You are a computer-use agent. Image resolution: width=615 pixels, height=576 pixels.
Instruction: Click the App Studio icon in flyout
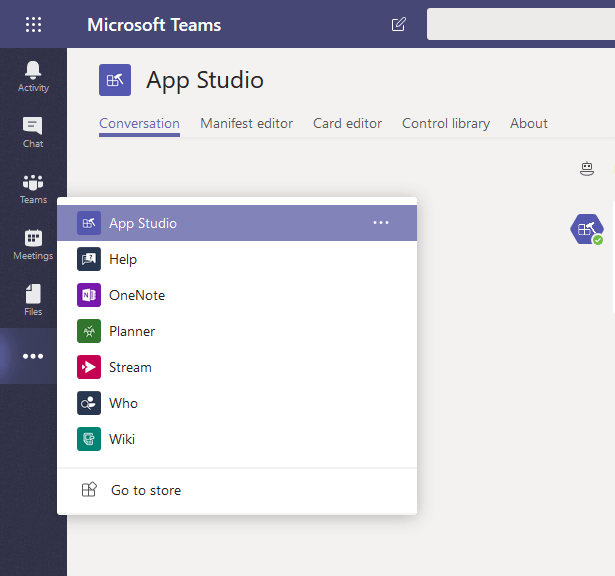tap(89, 223)
